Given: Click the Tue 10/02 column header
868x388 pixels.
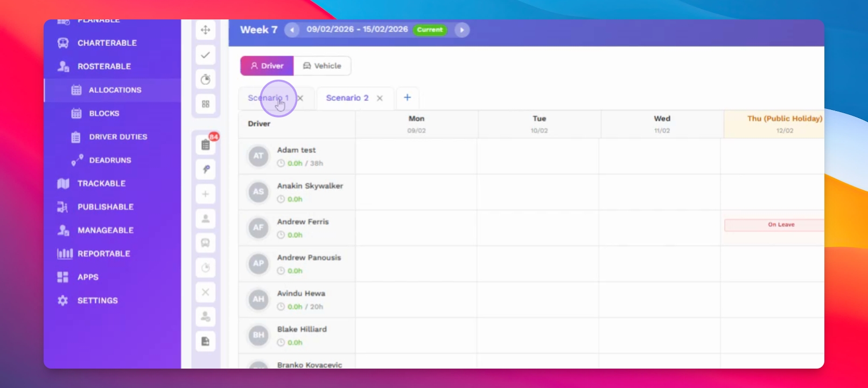Looking at the screenshot, I should 539,124.
